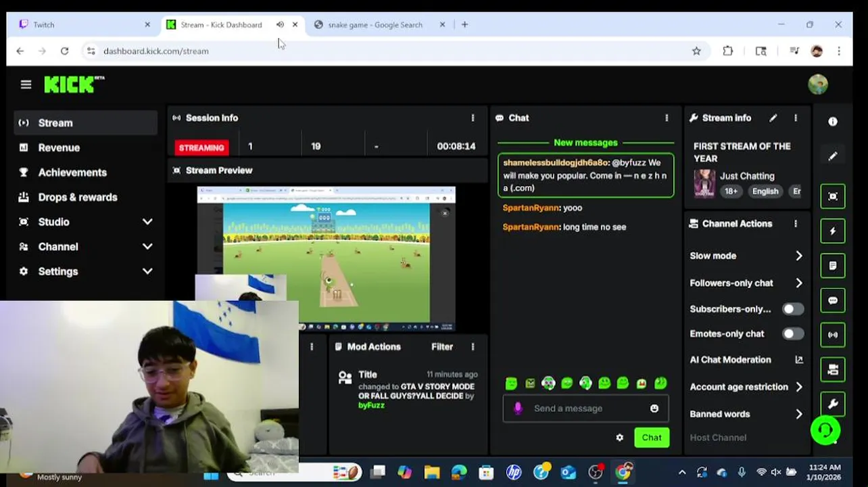Toggle Emotes-only chat switch

[793, 333]
